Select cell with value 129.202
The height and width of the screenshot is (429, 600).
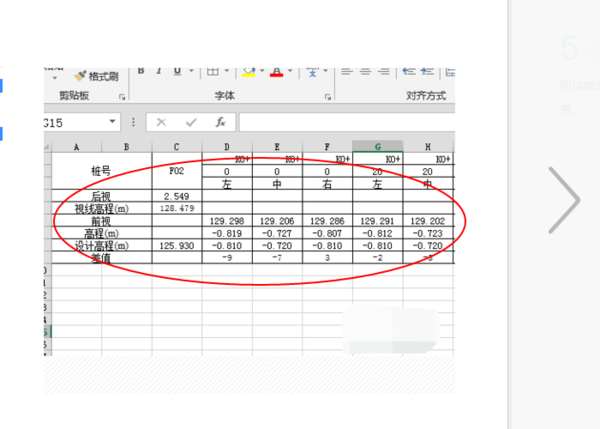tap(428, 221)
